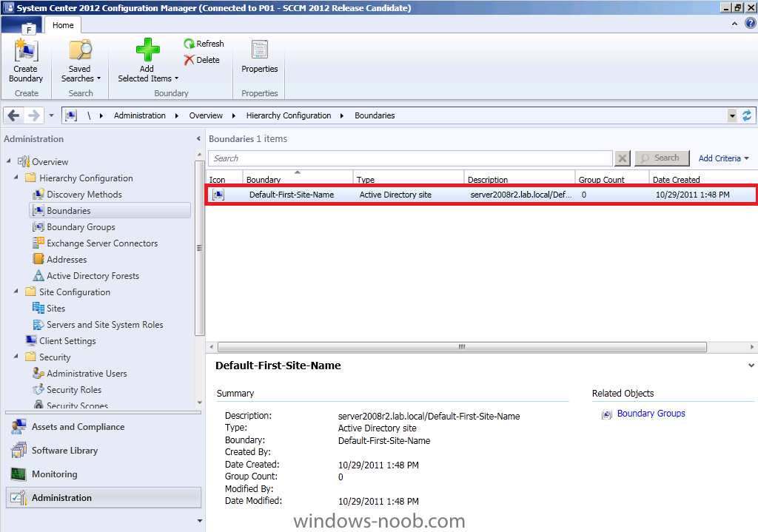This screenshot has height=532, width=758.
Task: Click the forward navigation arrow
Action: (x=34, y=115)
